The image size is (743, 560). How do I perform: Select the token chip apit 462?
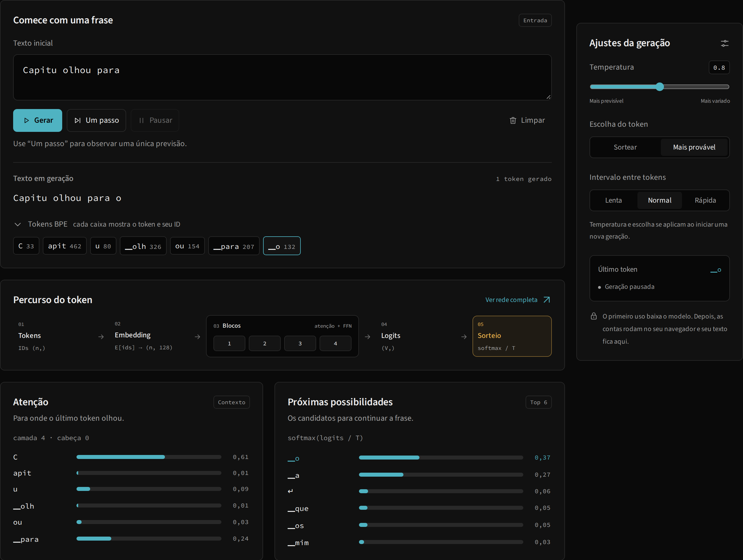pos(64,246)
